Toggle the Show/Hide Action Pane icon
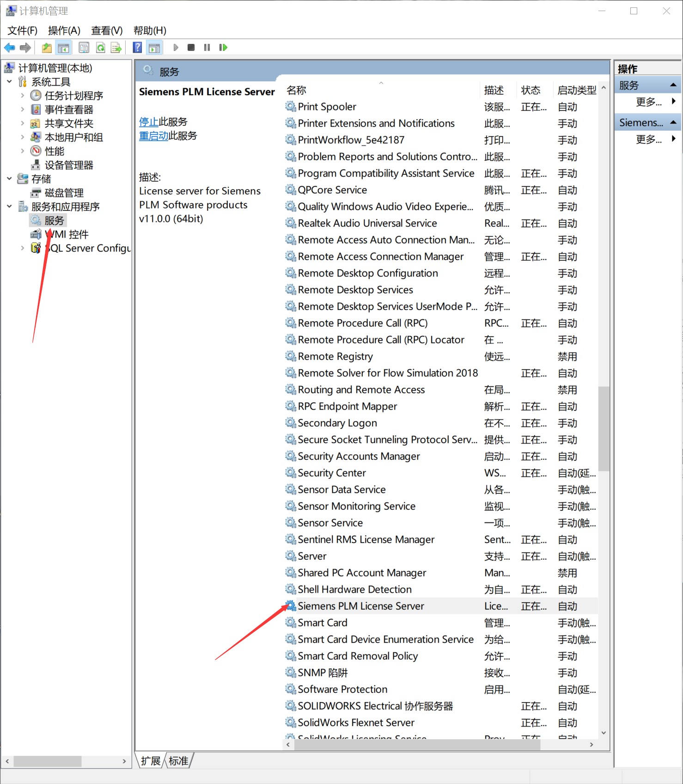The image size is (683, 784). 154,48
